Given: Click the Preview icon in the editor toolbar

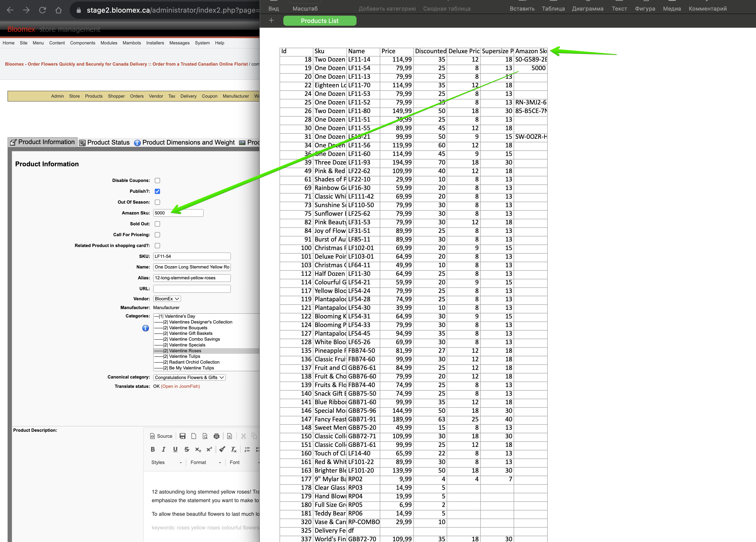Looking at the screenshot, I should 205,436.
